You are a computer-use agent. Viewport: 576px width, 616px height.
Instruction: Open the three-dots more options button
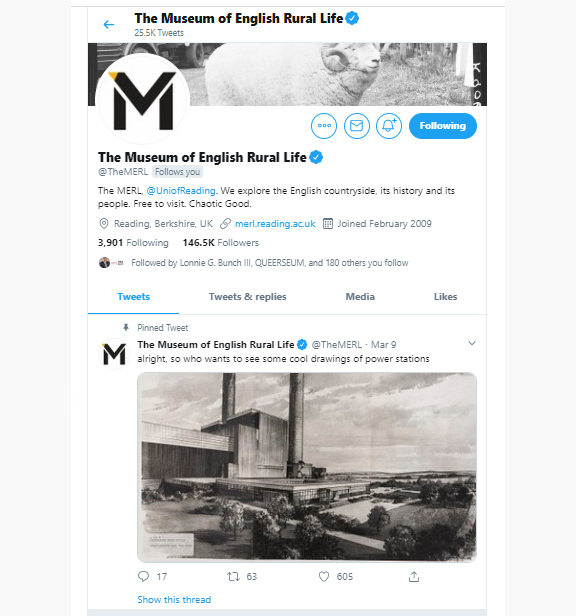(x=324, y=126)
